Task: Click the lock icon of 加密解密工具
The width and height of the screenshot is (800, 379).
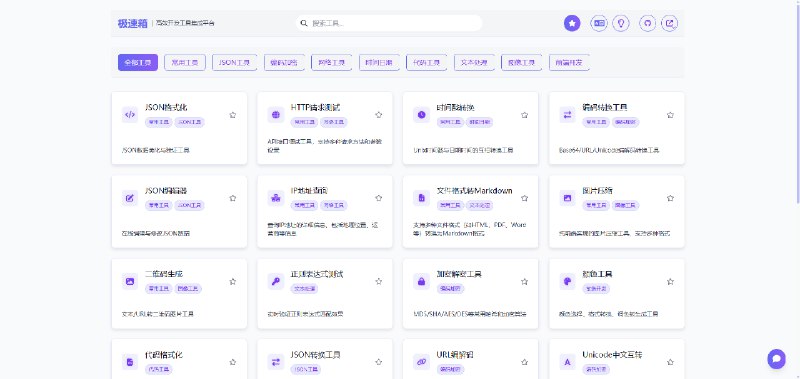Action: [421, 281]
